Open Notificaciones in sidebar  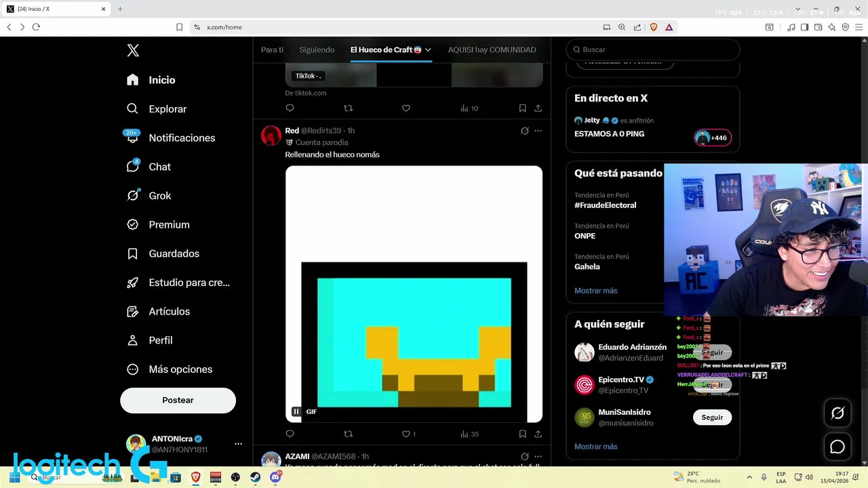[x=171, y=138]
